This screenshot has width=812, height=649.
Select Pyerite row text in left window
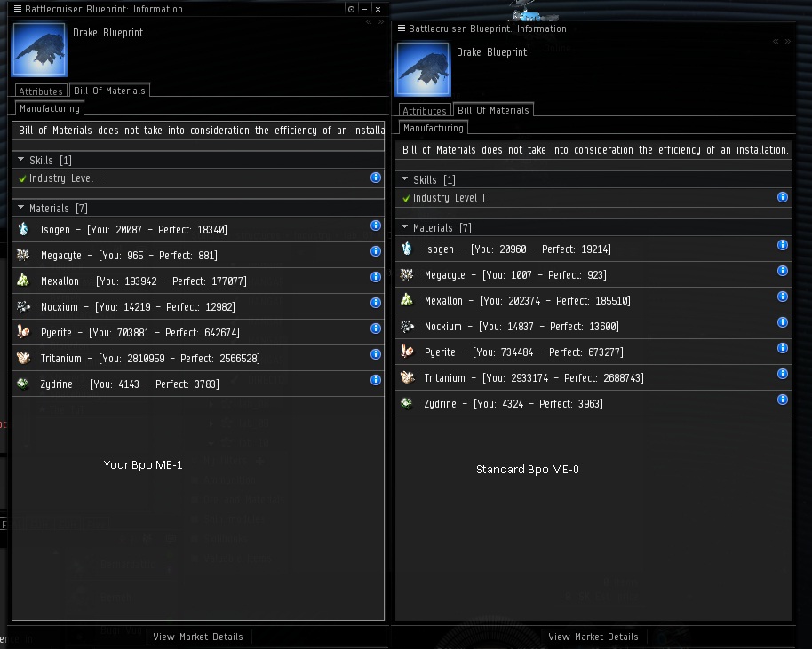(x=140, y=333)
